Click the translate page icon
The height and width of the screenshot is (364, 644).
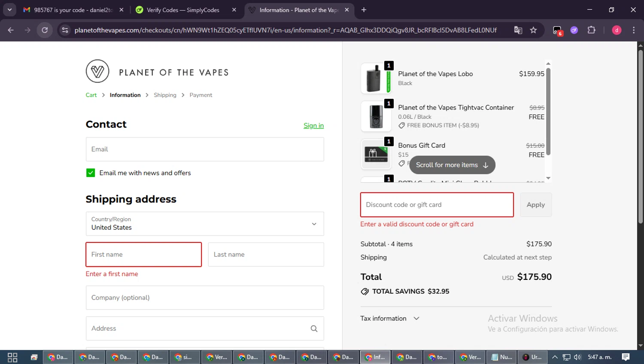[518, 30]
